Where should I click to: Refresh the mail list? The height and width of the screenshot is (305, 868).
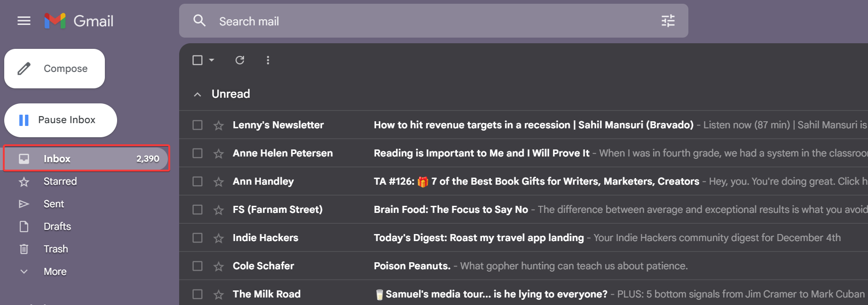[x=240, y=60]
